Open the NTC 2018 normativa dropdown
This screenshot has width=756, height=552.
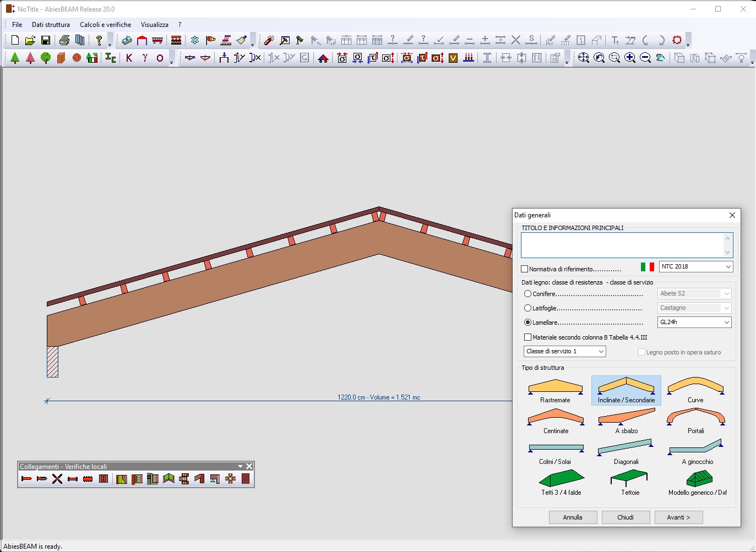(696, 266)
